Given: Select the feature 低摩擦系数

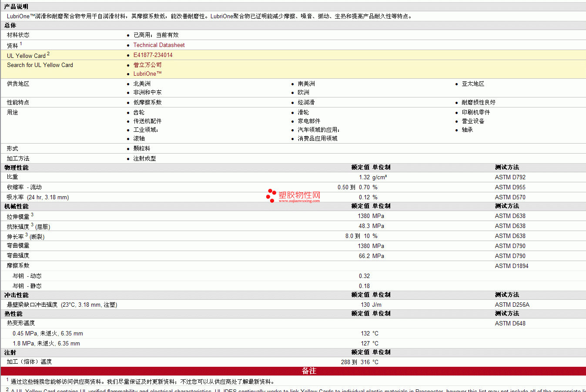Looking at the screenshot, I should point(147,102).
